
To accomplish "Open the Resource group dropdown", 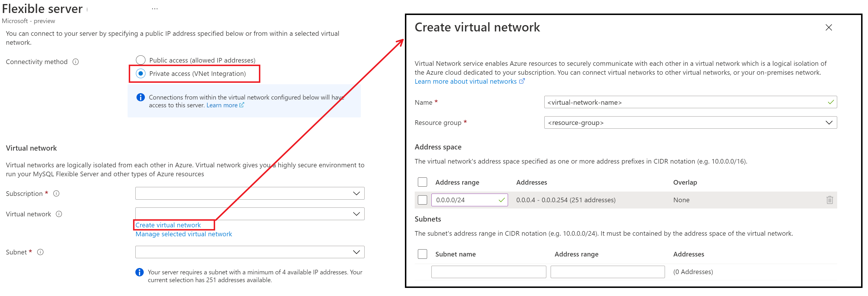I will [x=690, y=123].
